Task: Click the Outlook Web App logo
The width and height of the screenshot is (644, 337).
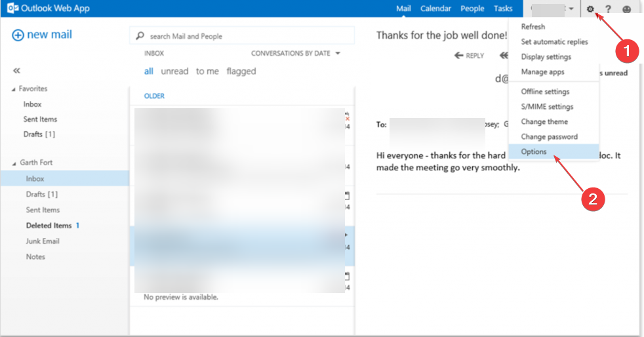Action: 49,9
